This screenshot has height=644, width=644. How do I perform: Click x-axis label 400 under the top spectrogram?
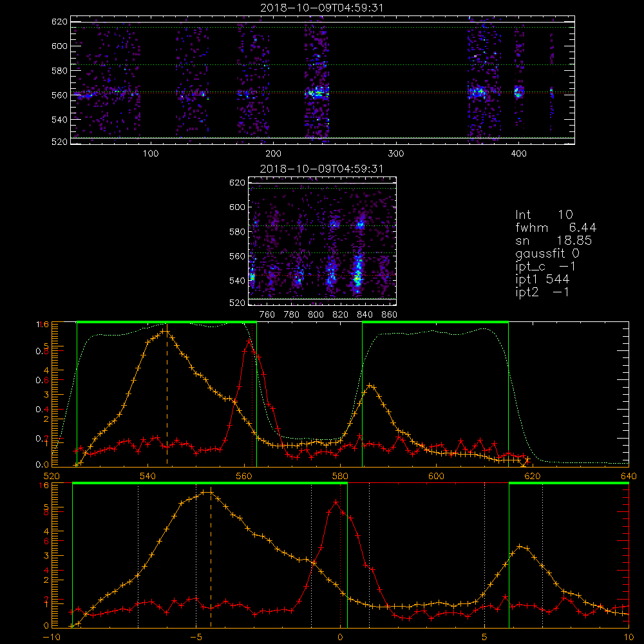point(518,153)
